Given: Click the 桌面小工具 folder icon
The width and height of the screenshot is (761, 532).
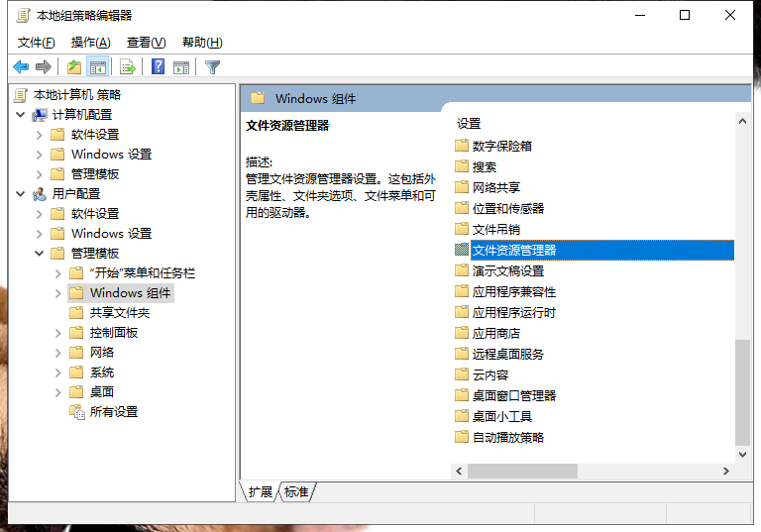Looking at the screenshot, I should 462,416.
